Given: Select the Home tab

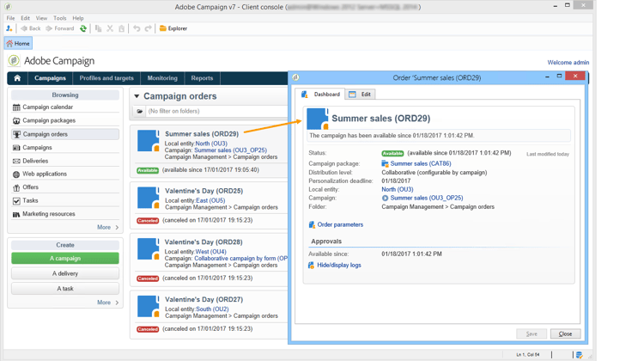Looking at the screenshot, I should [x=18, y=43].
